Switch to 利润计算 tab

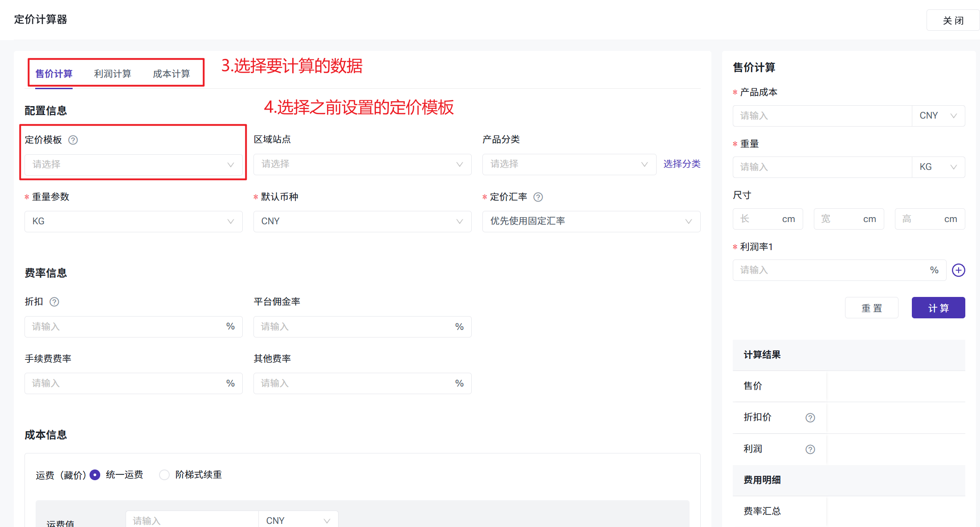click(x=113, y=74)
